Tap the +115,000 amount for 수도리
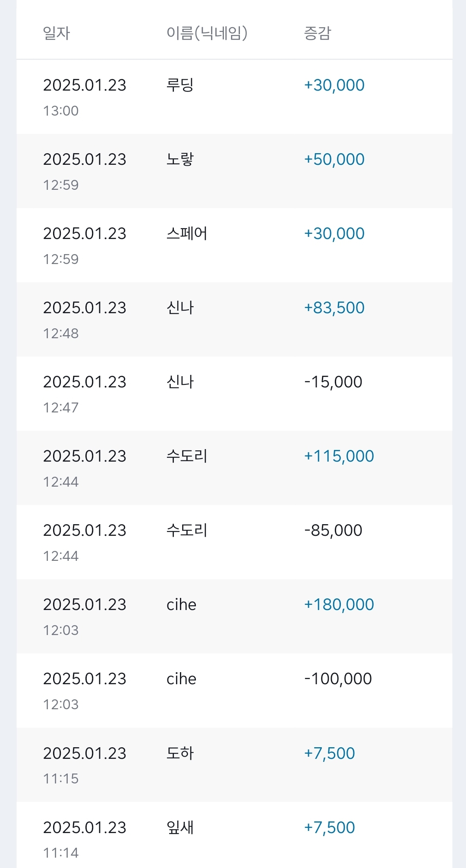 tap(339, 456)
